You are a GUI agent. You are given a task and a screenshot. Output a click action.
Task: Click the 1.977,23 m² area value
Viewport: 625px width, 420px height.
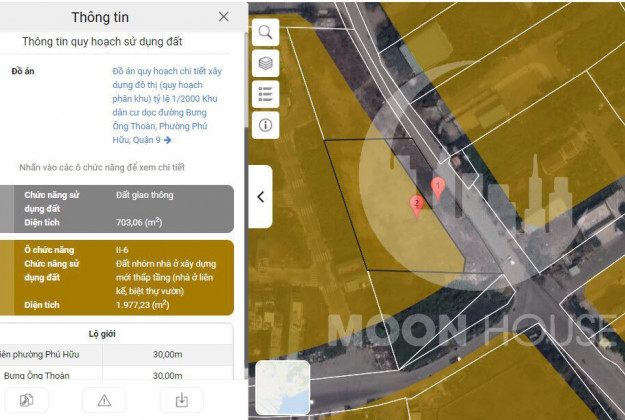(142, 304)
